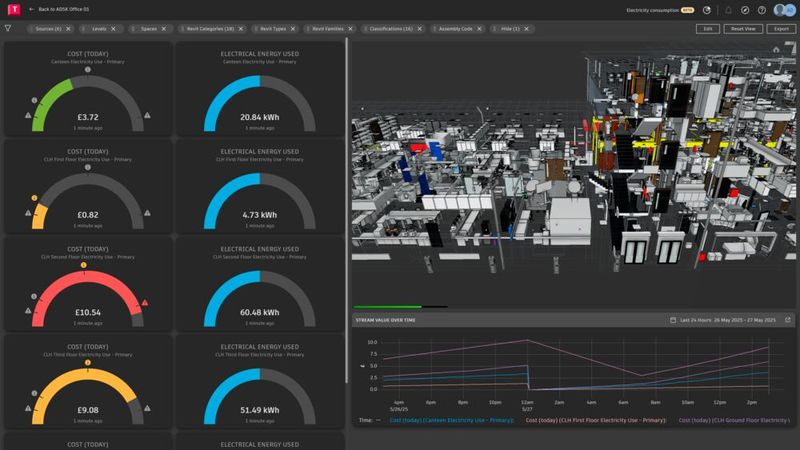Viewport: 800px width, 450px height.
Task: Click the £3.72 Canteen cost value
Action: tap(88, 117)
